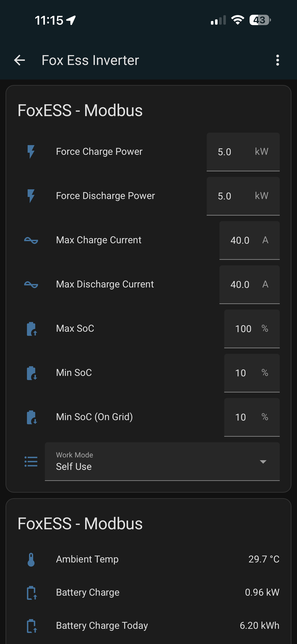The height and width of the screenshot is (644, 297).
Task: Open the Ambient Temp 29.7 °C reading
Action: [x=263, y=559]
